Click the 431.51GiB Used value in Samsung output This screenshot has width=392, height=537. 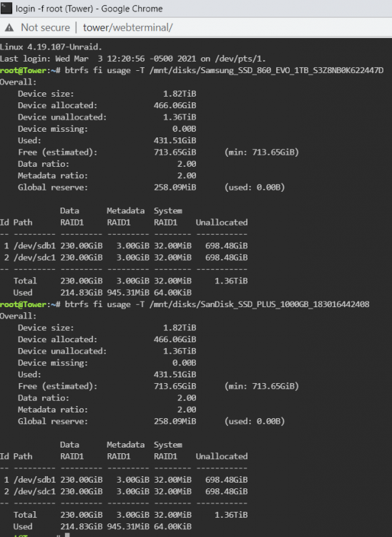175,140
